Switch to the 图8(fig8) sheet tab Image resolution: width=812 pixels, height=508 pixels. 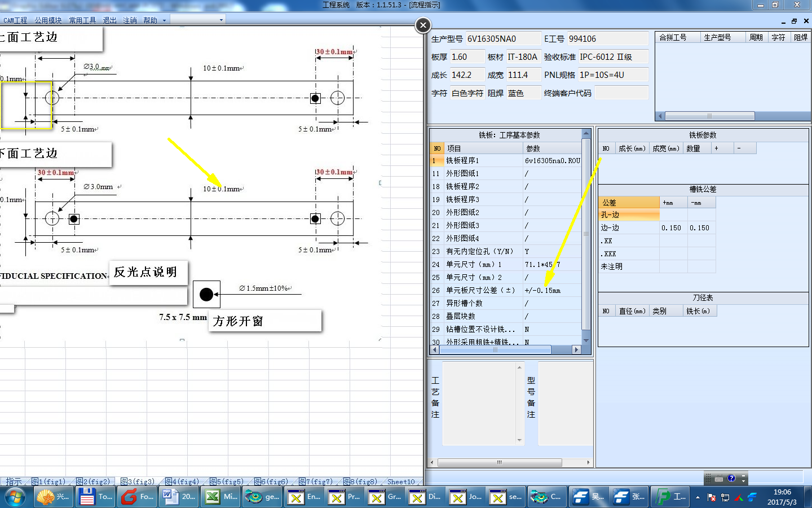pos(360,481)
